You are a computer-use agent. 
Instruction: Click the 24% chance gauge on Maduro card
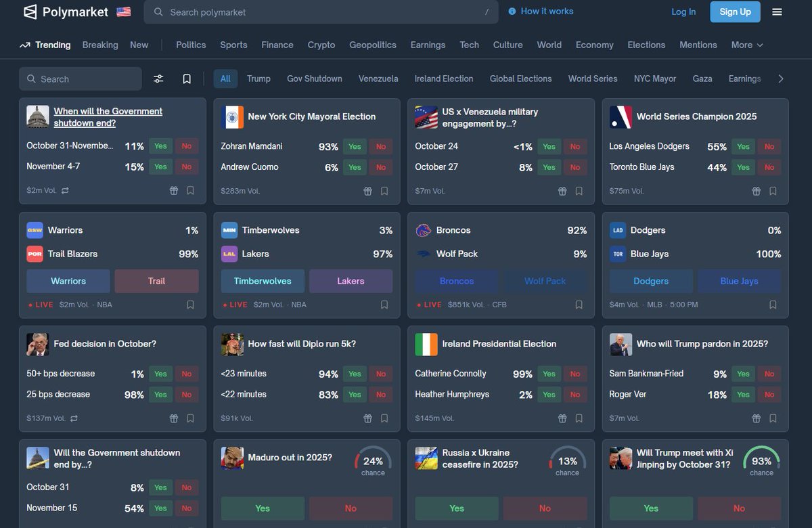(x=373, y=462)
